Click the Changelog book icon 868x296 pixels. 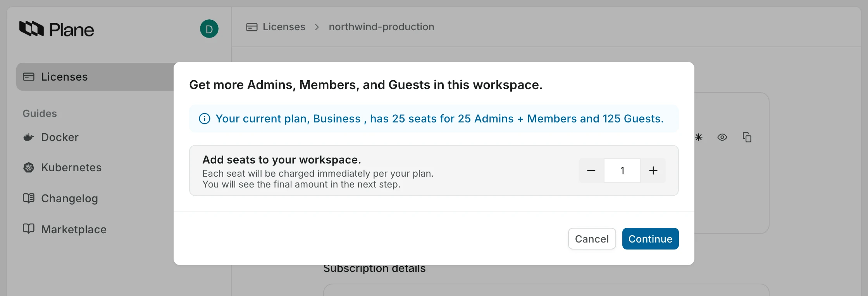(29, 198)
